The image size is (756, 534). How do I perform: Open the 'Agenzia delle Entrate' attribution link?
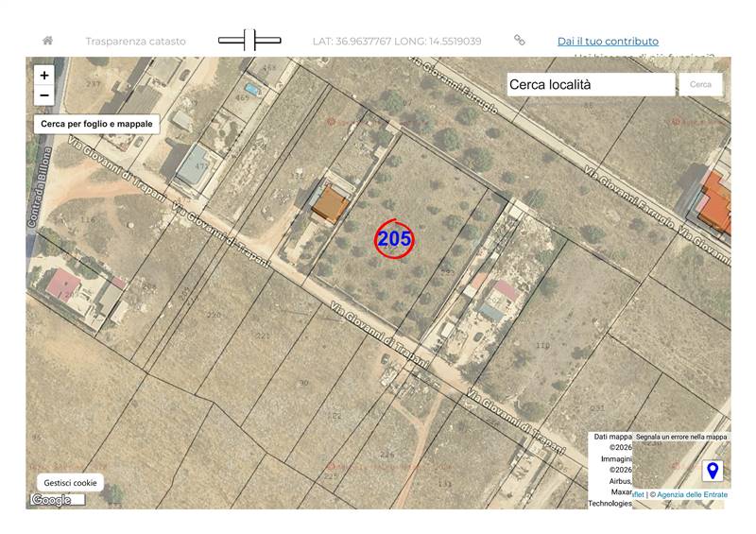692,494
